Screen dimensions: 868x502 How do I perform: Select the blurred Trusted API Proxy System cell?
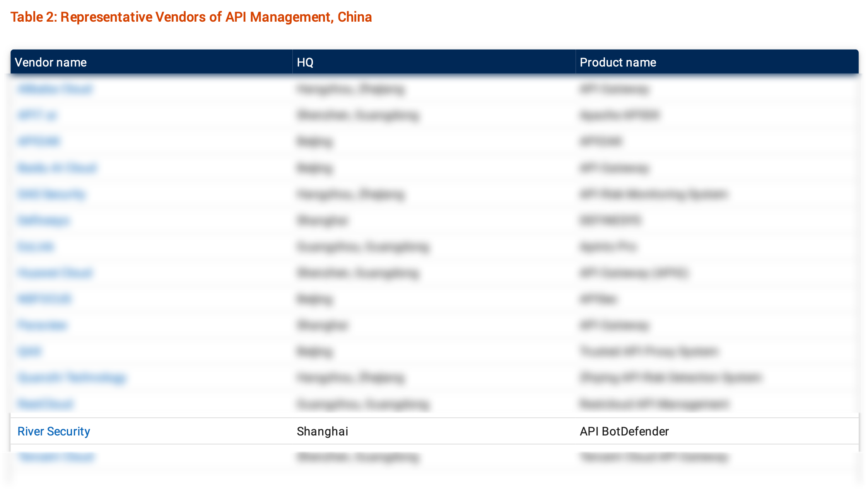coord(649,351)
